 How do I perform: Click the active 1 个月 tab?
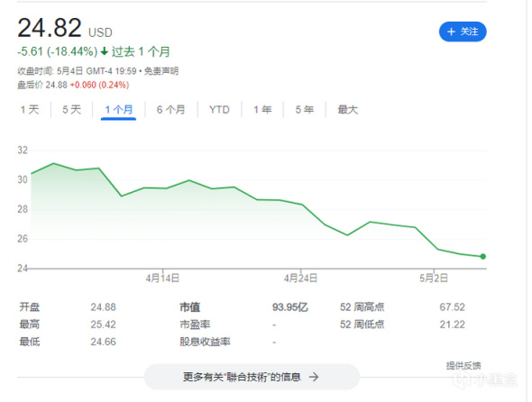click(x=118, y=110)
